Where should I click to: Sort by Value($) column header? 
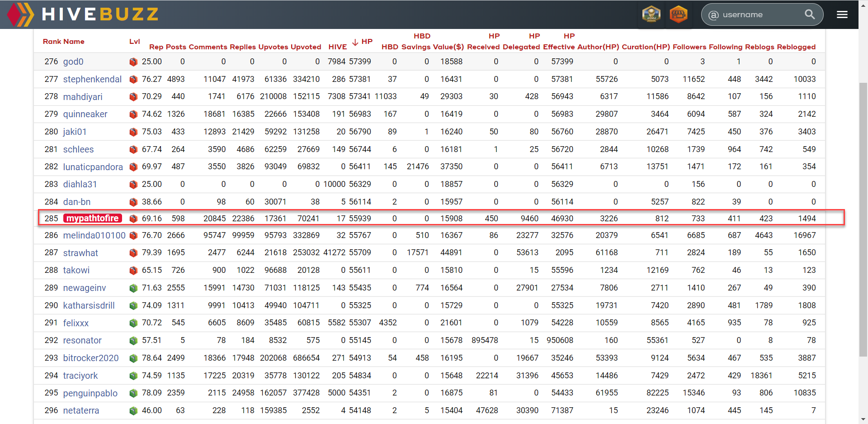click(448, 47)
